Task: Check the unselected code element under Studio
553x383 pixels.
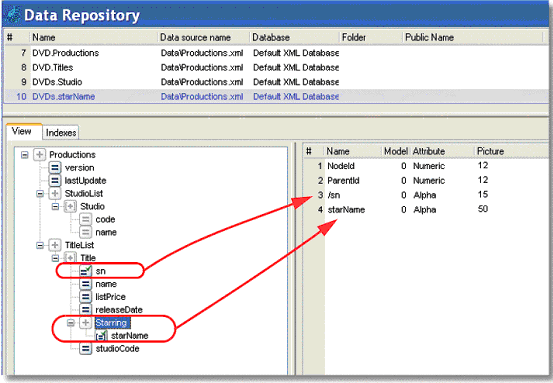Action: [85, 219]
